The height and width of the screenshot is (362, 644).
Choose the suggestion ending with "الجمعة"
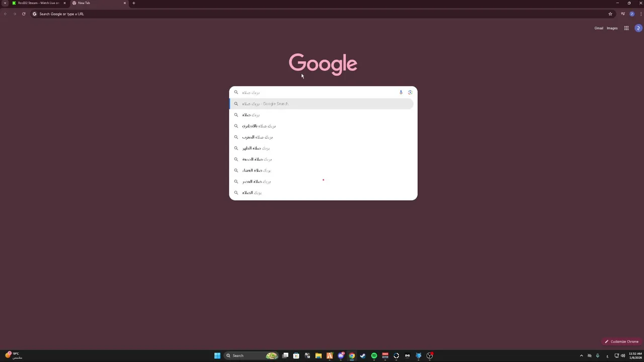(321, 159)
